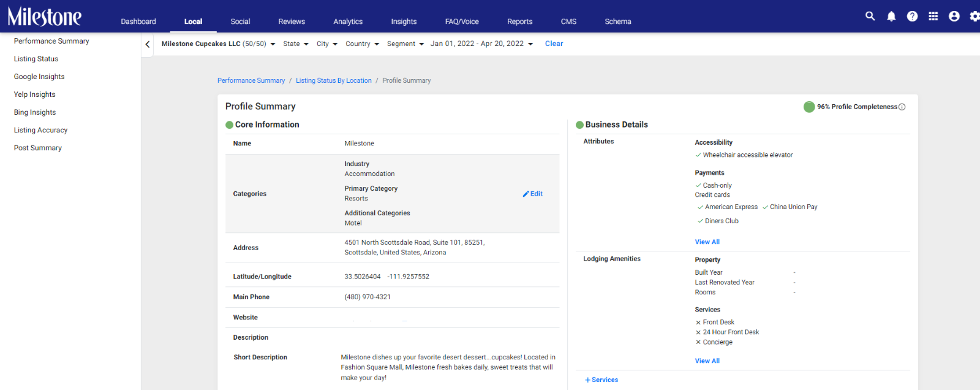The image size is (980, 390).
Task: Open the Reviews tab
Action: click(292, 21)
